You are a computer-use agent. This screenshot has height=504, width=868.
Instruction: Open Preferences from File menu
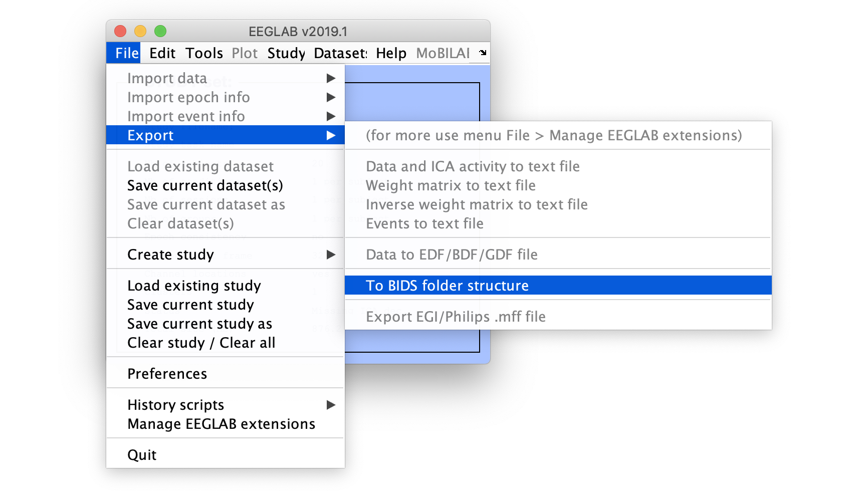click(167, 374)
